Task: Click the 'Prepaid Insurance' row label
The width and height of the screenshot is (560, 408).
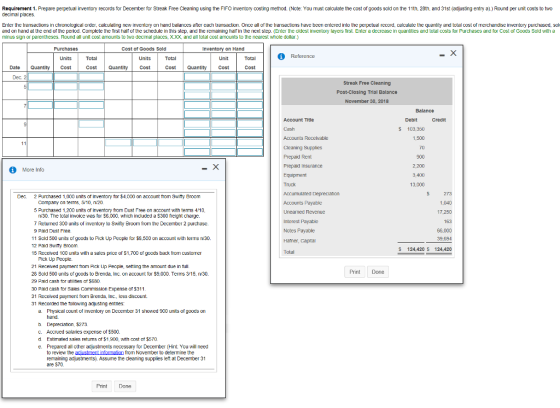Action: (303, 166)
